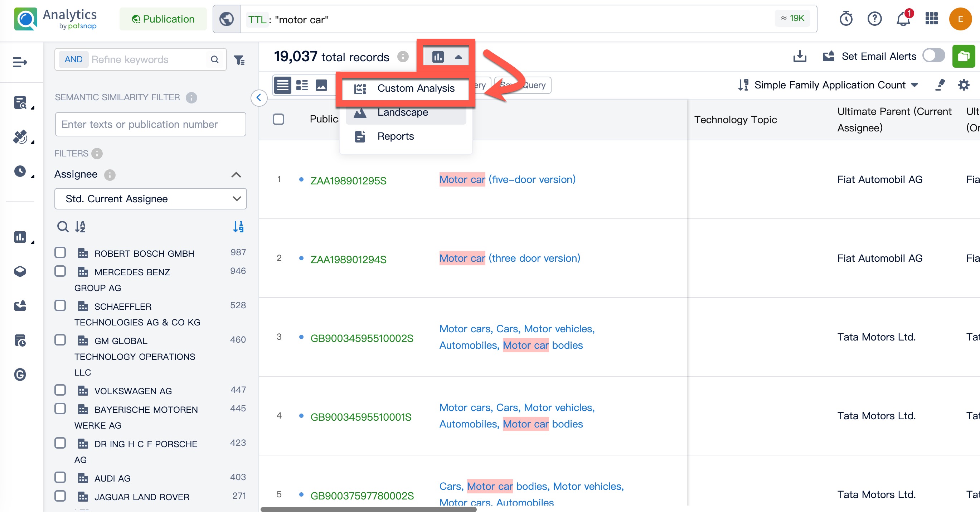Open publication ZAA1989012955 link

(x=348, y=180)
